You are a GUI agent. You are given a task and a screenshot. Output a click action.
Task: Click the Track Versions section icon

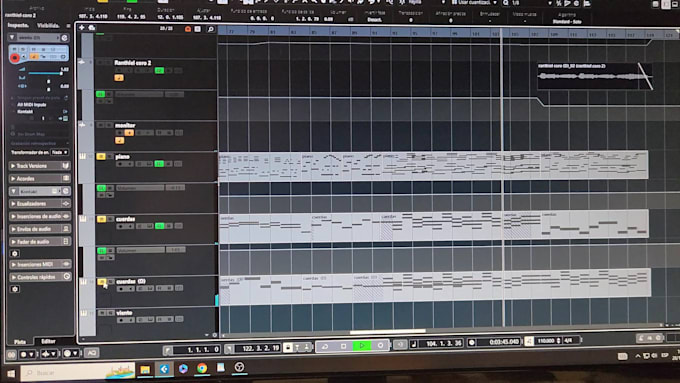pos(66,166)
